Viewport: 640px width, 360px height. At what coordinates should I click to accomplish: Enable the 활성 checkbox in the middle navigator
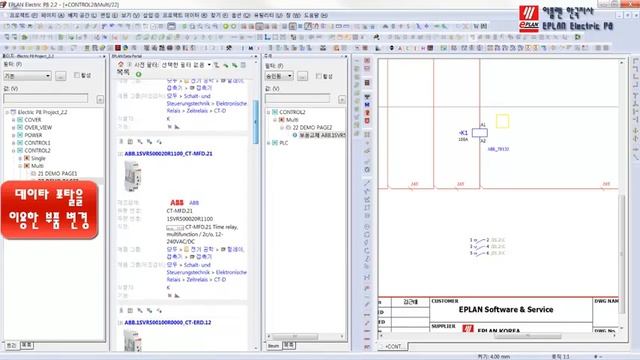[x=318, y=76]
